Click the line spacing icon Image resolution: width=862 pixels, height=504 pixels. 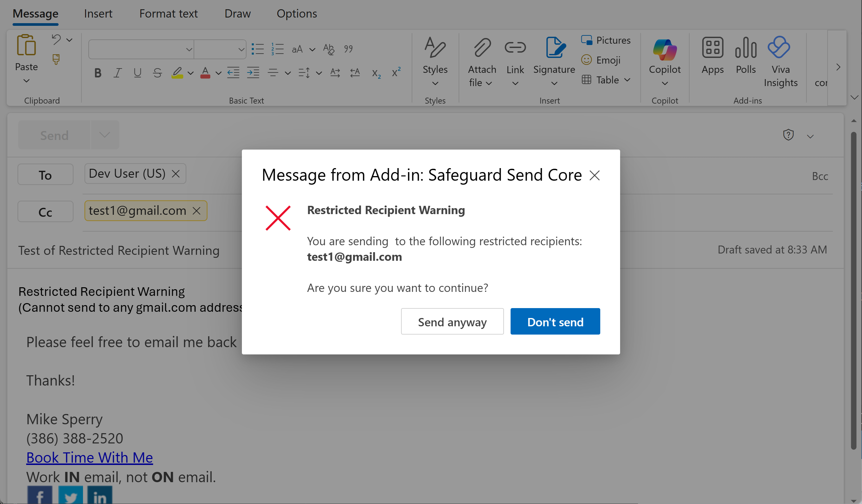click(x=304, y=73)
